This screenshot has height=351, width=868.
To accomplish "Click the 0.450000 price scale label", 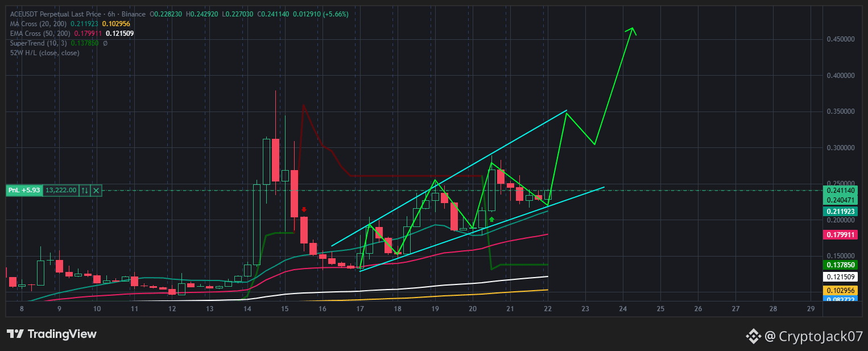I will click(841, 39).
